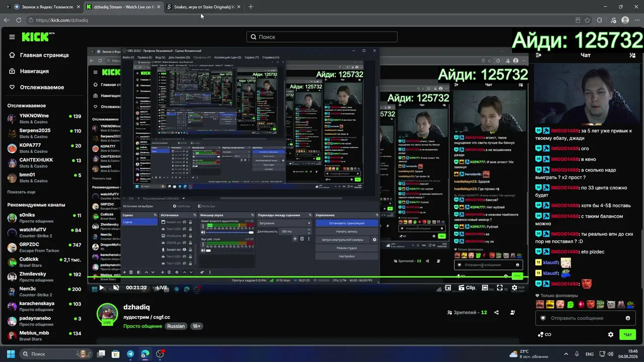Click the 18+ tag below the stream
The image size is (644, 362).
(197, 326)
